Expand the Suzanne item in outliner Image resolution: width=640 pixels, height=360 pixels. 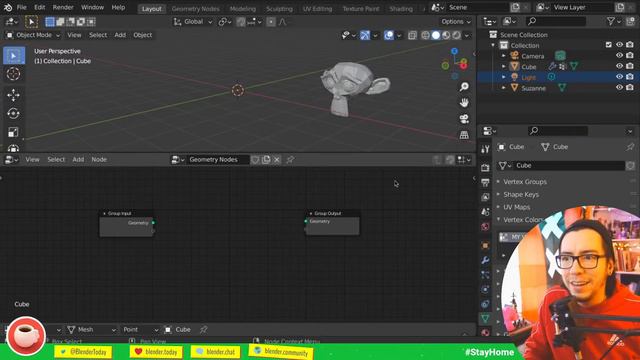[503, 87]
